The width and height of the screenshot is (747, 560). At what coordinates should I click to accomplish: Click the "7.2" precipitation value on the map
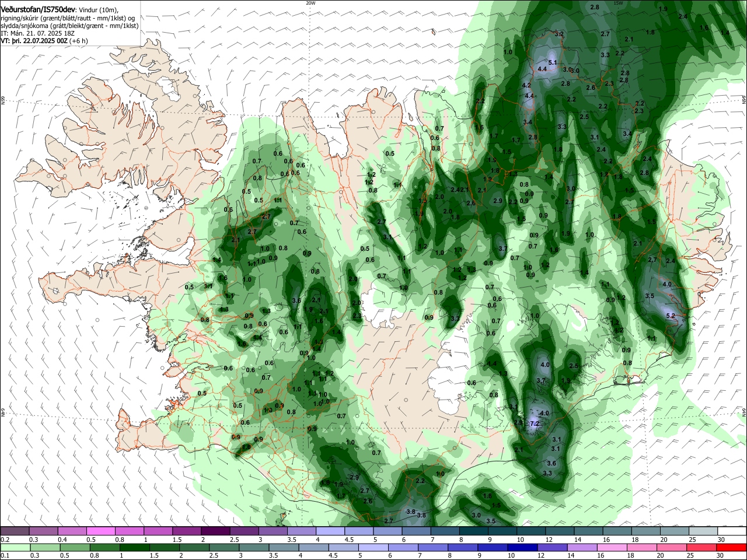tap(535, 424)
